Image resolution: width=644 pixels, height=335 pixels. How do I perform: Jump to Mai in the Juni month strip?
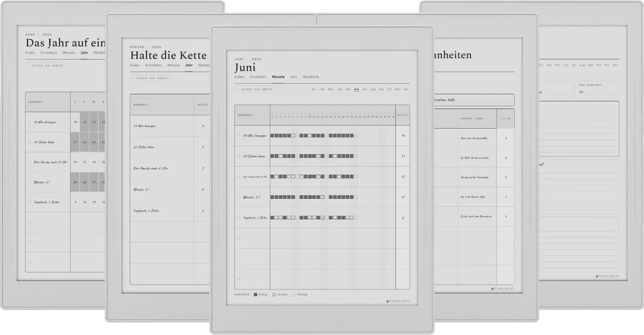348,89
